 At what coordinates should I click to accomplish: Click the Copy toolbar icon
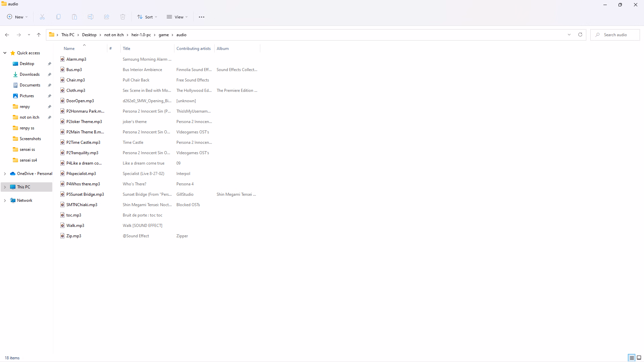coord(58,17)
